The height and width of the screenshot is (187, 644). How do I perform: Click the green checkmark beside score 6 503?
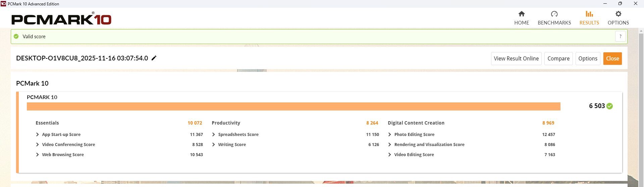tap(609, 106)
